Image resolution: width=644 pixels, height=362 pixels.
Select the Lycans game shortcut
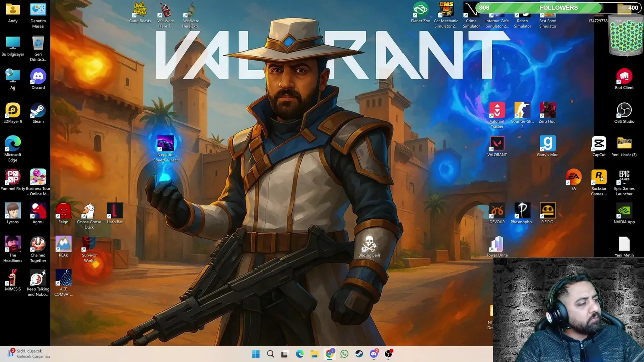[13, 214]
